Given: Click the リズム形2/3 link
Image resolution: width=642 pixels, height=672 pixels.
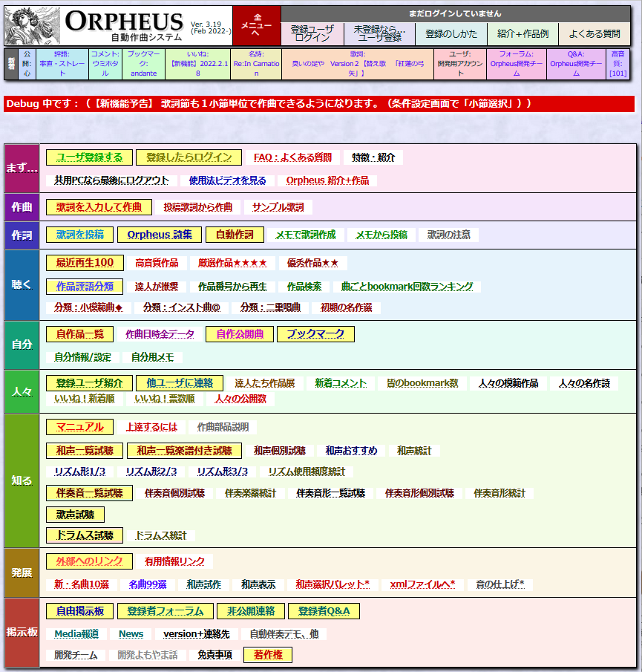Looking at the screenshot, I should (151, 472).
